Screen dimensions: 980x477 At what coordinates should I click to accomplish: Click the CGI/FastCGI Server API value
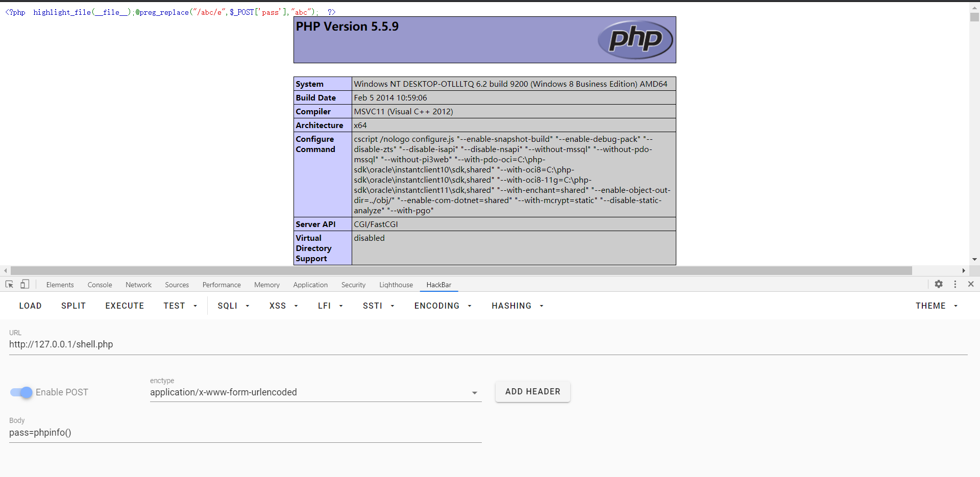(x=376, y=224)
